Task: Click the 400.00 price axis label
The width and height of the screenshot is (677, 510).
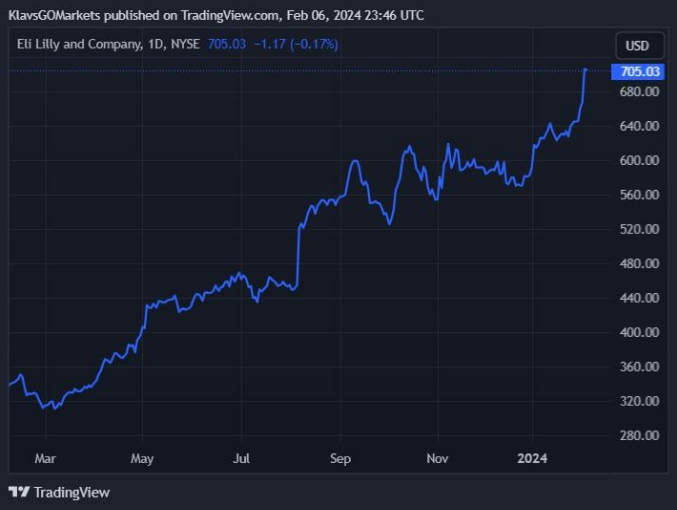Action: (x=639, y=332)
